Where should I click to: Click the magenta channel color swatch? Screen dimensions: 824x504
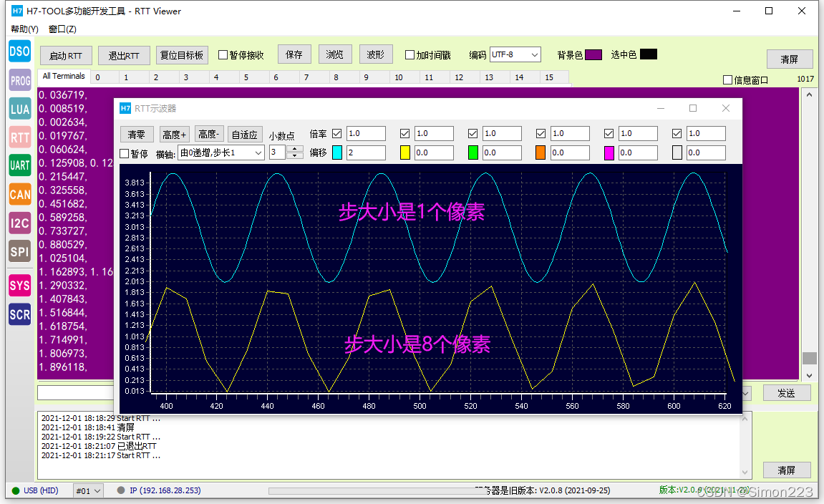[x=609, y=152]
